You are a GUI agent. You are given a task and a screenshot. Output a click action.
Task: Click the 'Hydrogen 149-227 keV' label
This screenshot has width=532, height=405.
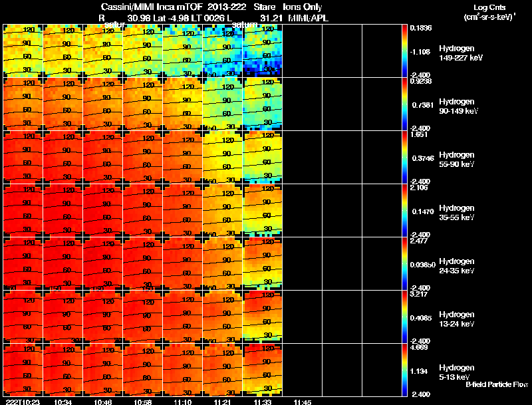[x=461, y=53]
